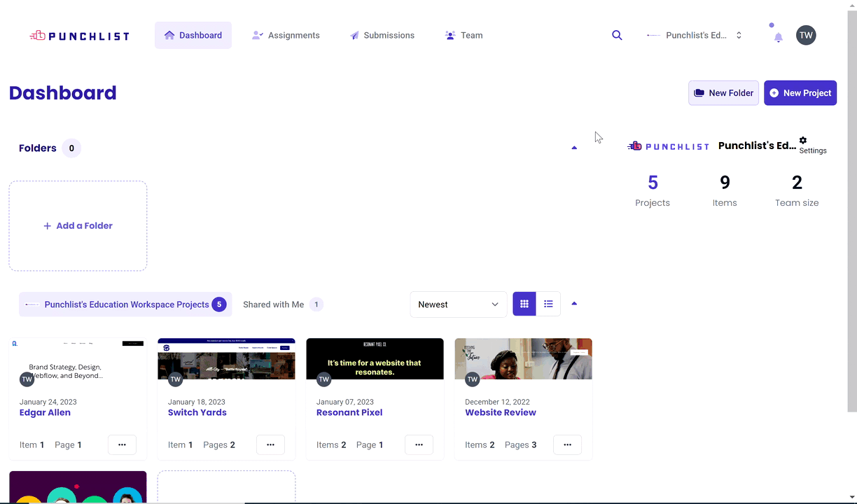
Task: Click the Pages 3 count on Website Review
Action: [520, 444]
